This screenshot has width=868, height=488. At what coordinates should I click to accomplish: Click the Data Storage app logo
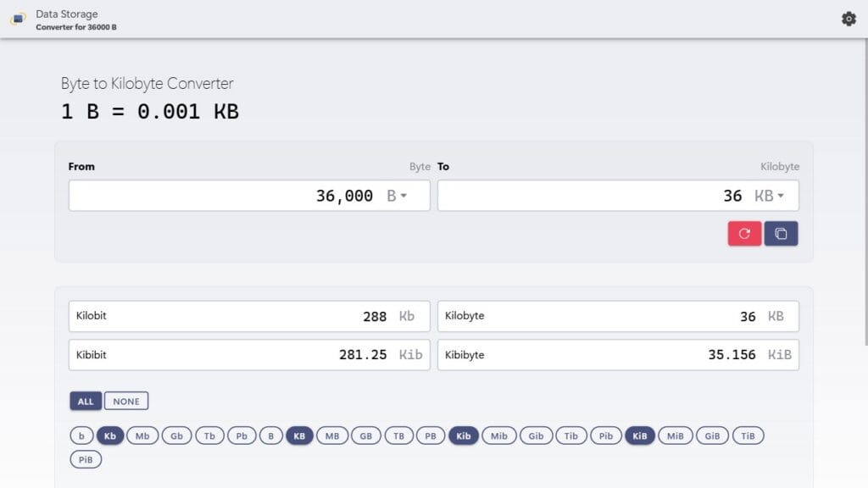click(x=18, y=19)
